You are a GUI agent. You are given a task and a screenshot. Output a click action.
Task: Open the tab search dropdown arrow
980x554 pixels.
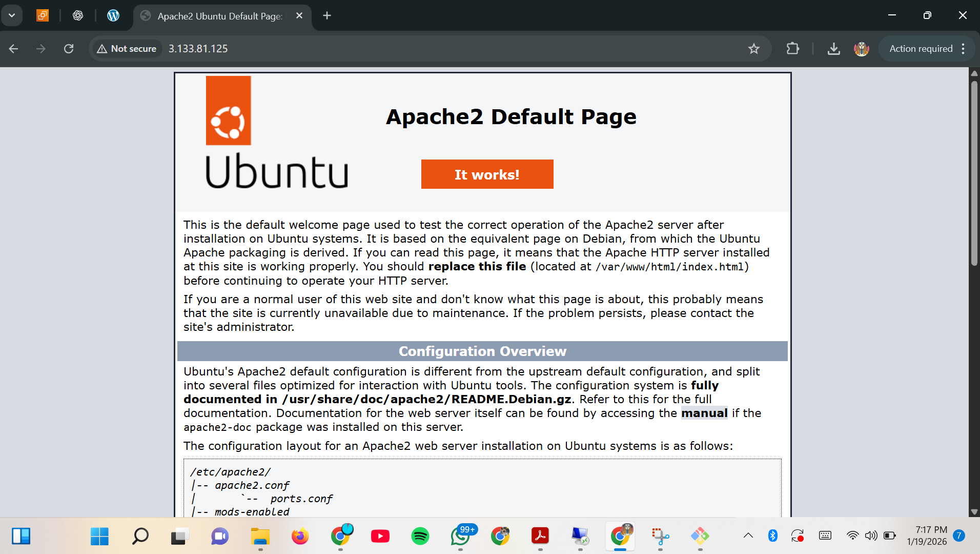[12, 15]
